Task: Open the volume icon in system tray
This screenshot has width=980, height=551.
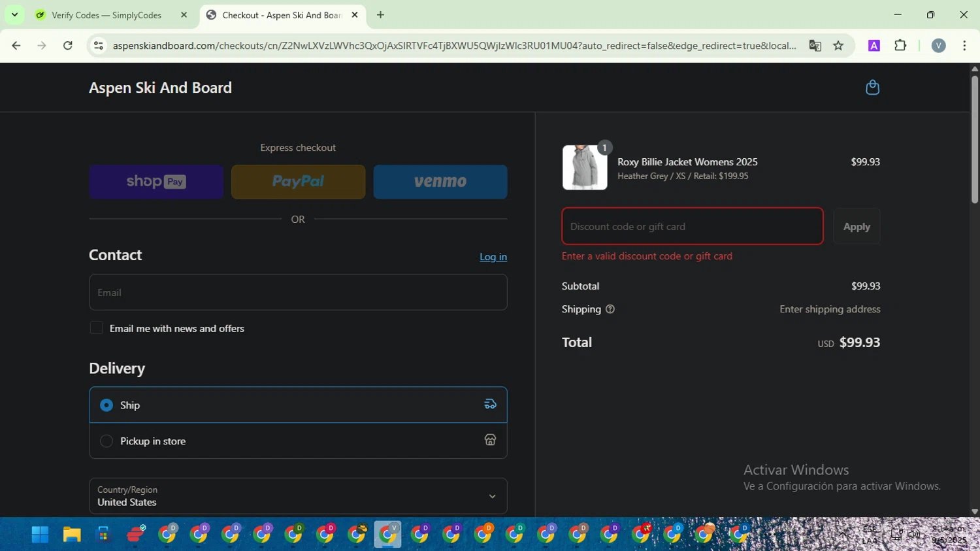Action: pyautogui.click(x=914, y=535)
